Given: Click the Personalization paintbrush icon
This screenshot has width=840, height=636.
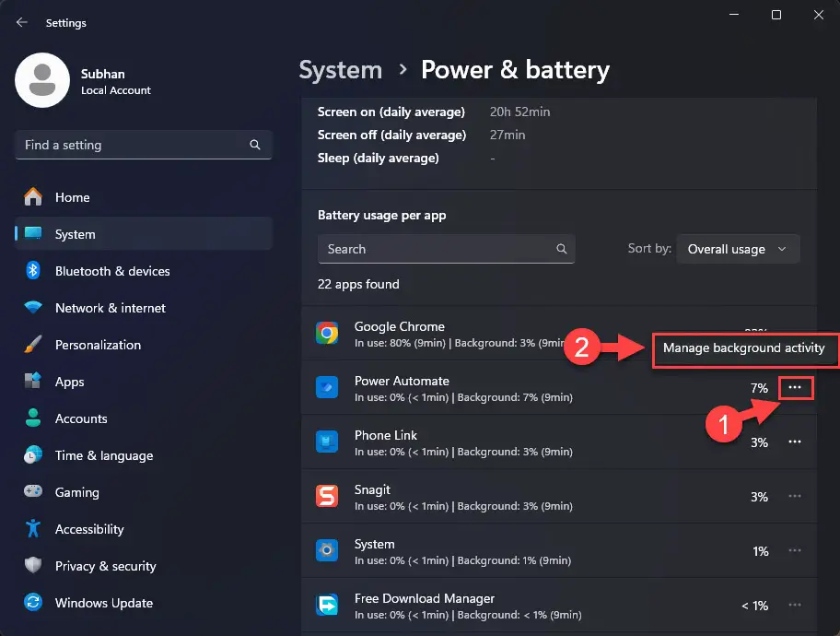Looking at the screenshot, I should pyautogui.click(x=32, y=345).
